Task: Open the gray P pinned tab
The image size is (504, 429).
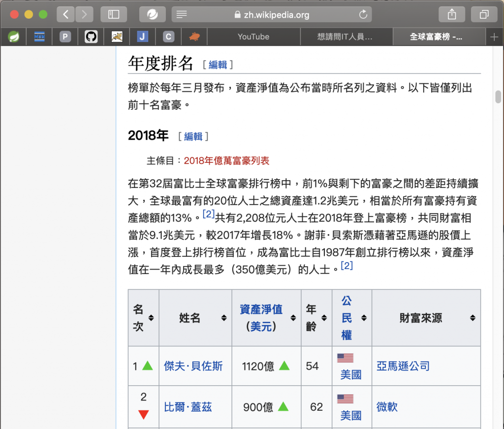Action: pyautogui.click(x=65, y=36)
